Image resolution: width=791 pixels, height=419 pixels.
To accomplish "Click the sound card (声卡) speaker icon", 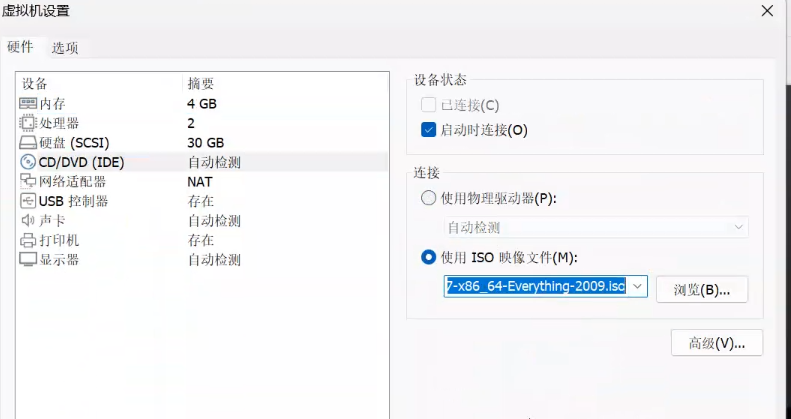I will [28, 221].
